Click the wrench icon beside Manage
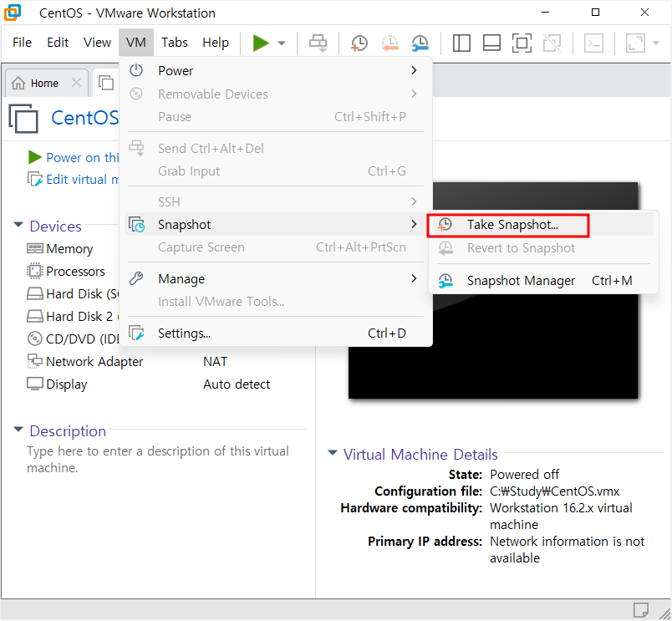 point(136,278)
